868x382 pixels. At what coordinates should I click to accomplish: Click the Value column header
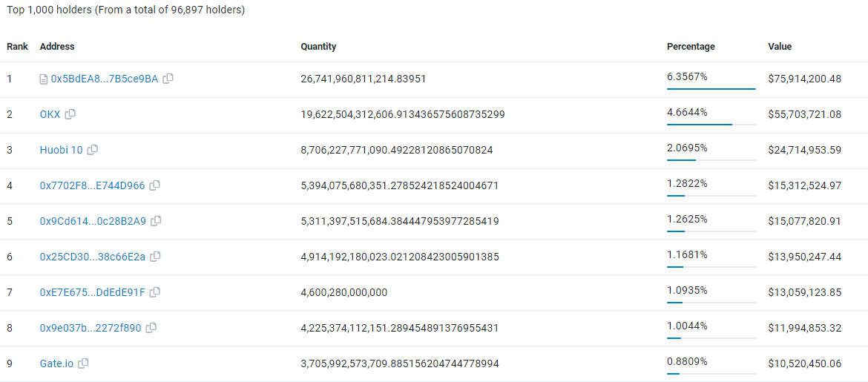point(780,47)
